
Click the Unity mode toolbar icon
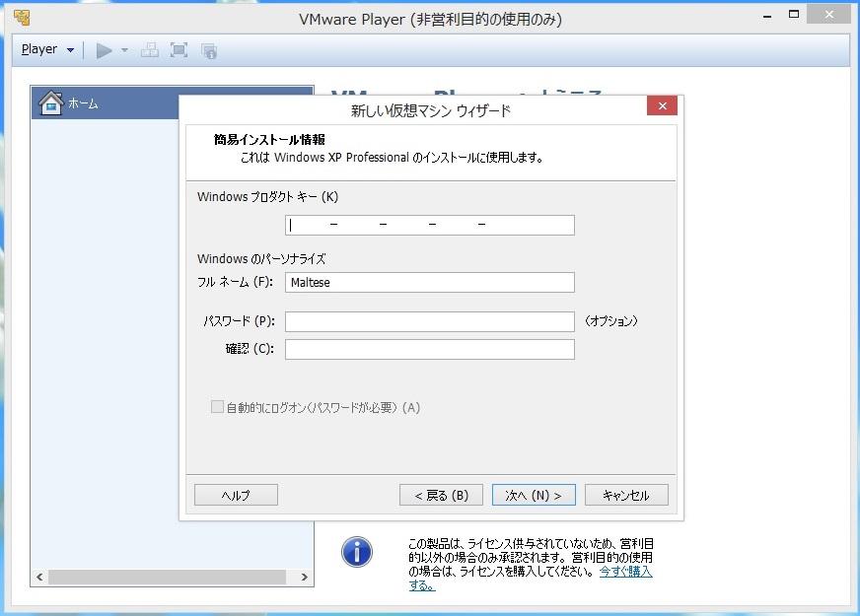[209, 51]
